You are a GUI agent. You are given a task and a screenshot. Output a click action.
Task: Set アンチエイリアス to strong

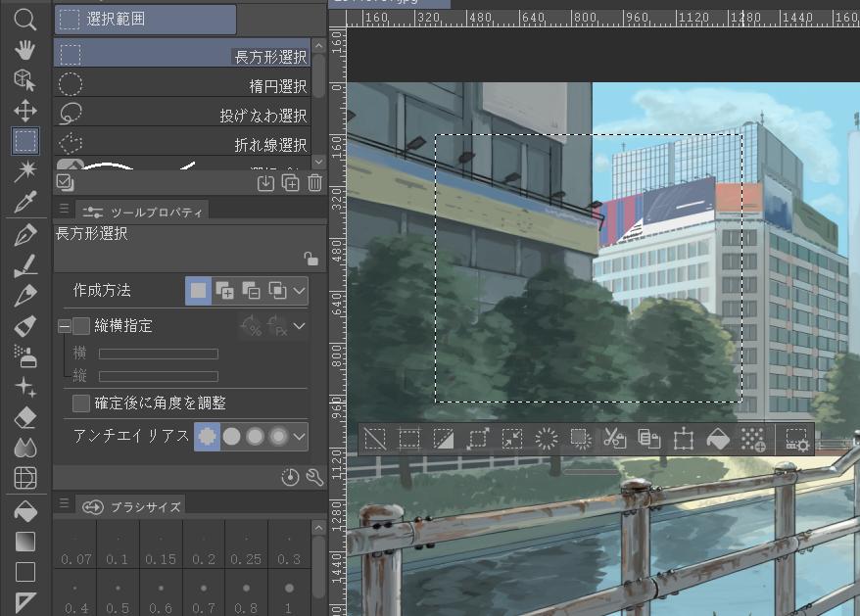pyautogui.click(x=278, y=437)
